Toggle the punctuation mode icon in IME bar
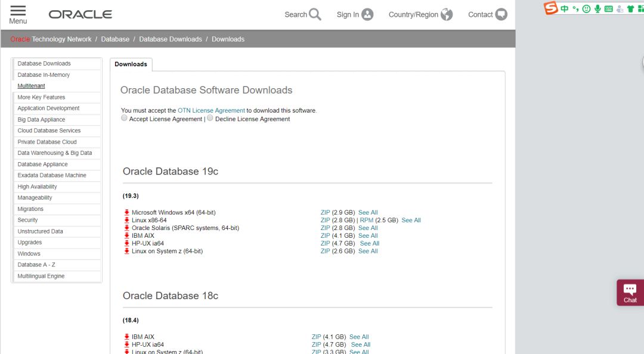Screen dimensions: 644x354 pyautogui.click(x=575, y=8)
